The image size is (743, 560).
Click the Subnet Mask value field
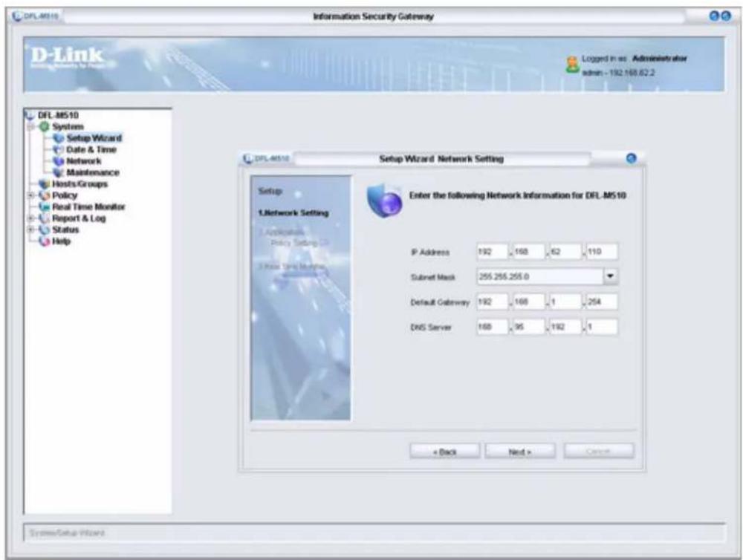coord(539,276)
